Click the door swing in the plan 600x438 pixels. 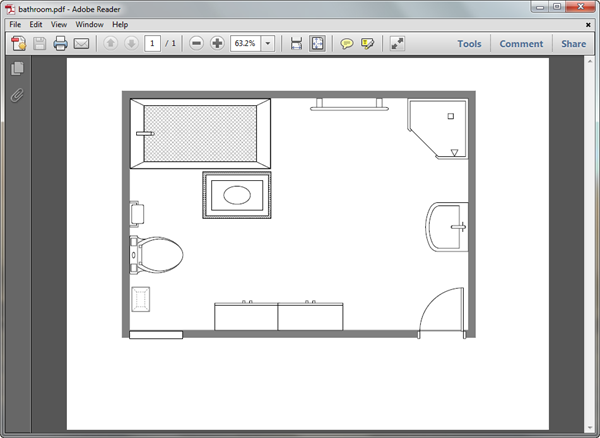point(442,313)
